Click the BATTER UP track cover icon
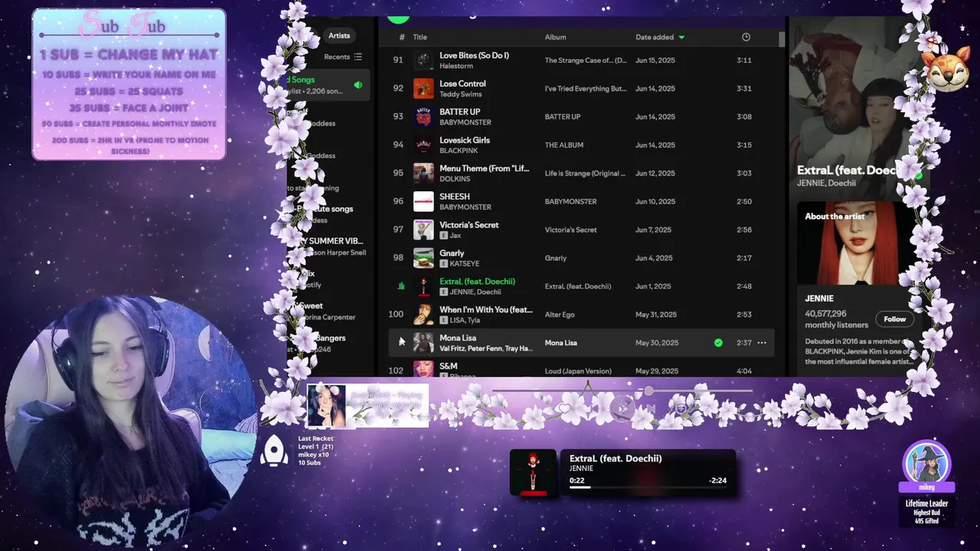980x551 pixels. (x=423, y=117)
